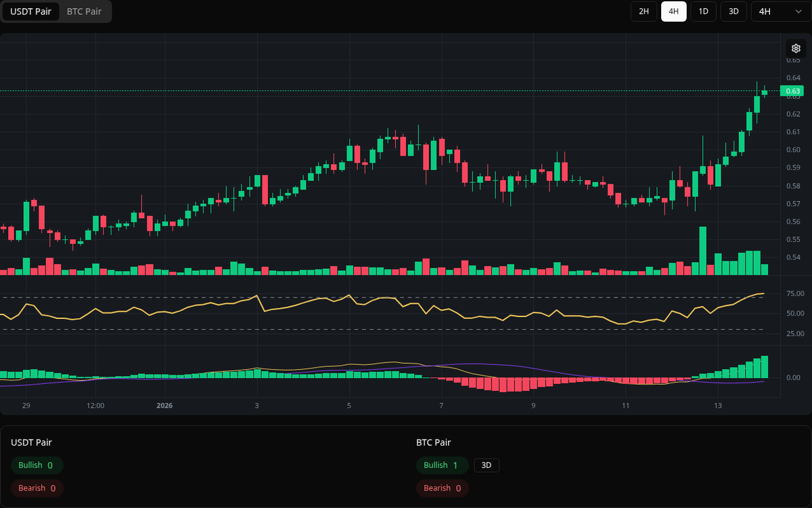Click the latest green candlestick
Image resolution: width=812 pixels, height=508 pixels.
pyautogui.click(x=764, y=93)
